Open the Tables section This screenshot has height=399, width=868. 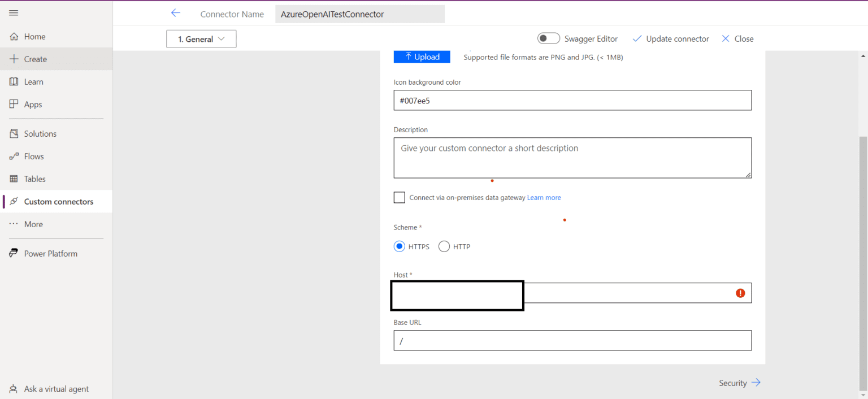34,179
